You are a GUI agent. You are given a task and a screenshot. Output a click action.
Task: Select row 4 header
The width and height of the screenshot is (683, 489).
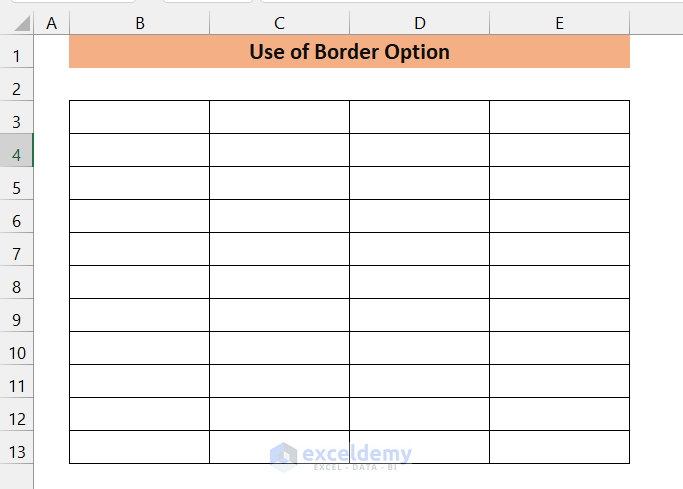[16, 155]
